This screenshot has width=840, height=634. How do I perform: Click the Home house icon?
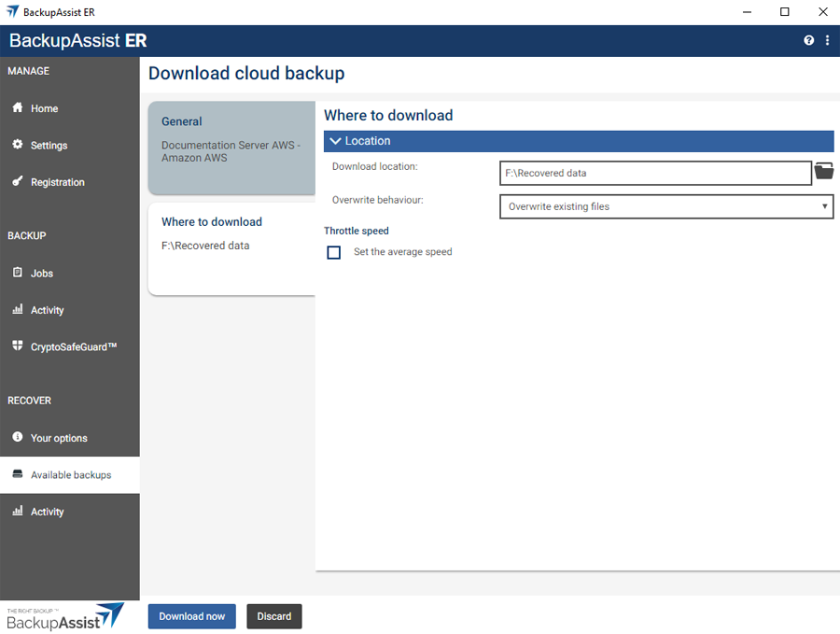pyautogui.click(x=18, y=107)
